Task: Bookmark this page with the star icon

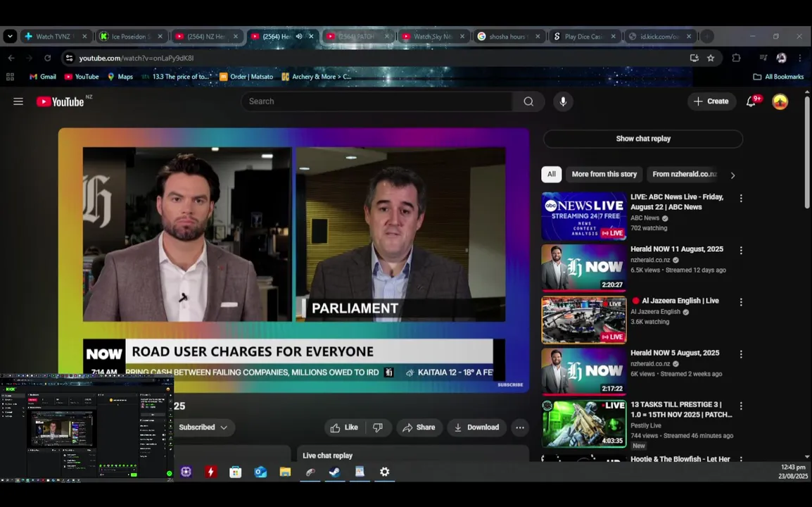Action: pyautogui.click(x=711, y=58)
